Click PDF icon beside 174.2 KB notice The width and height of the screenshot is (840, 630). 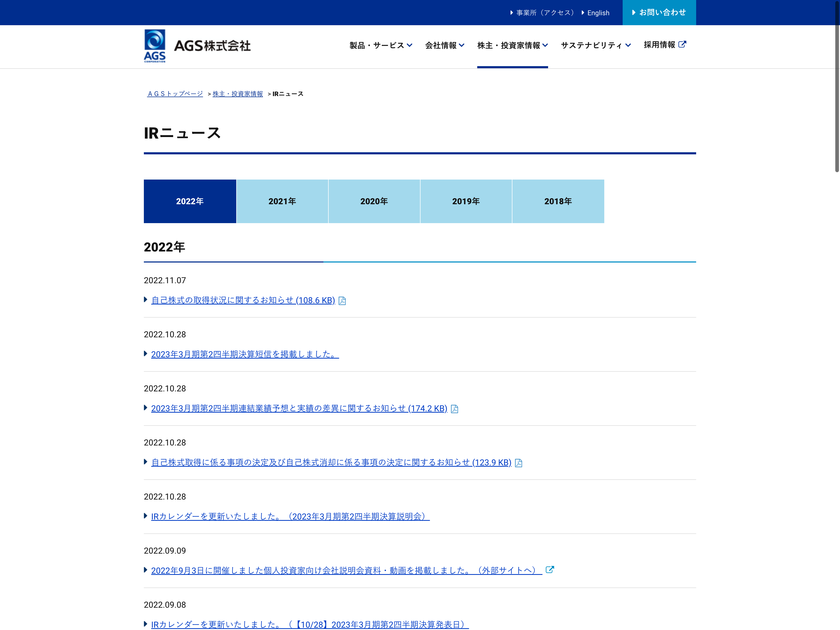point(454,409)
